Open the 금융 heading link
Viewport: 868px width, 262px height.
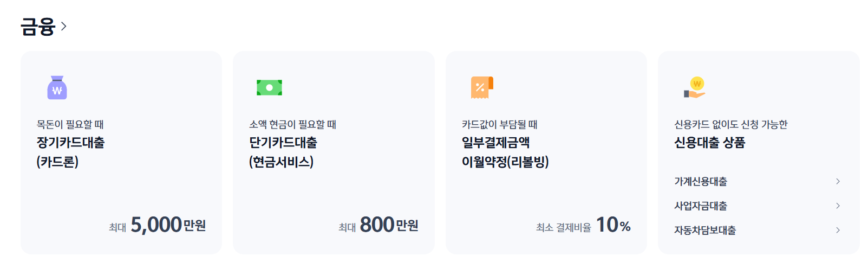tap(38, 26)
